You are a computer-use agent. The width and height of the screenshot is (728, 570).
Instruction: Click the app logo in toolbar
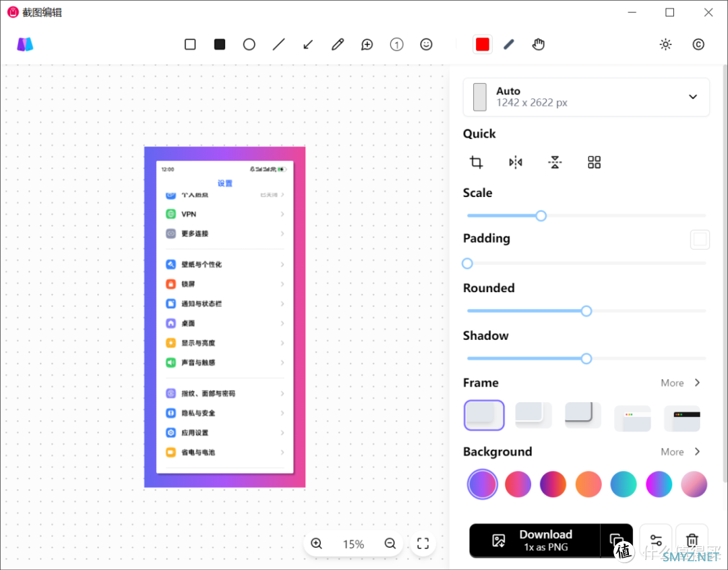click(25, 45)
